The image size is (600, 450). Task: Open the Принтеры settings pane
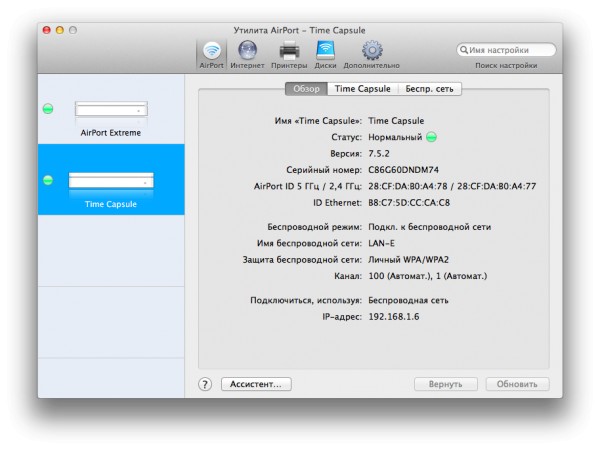[289, 55]
